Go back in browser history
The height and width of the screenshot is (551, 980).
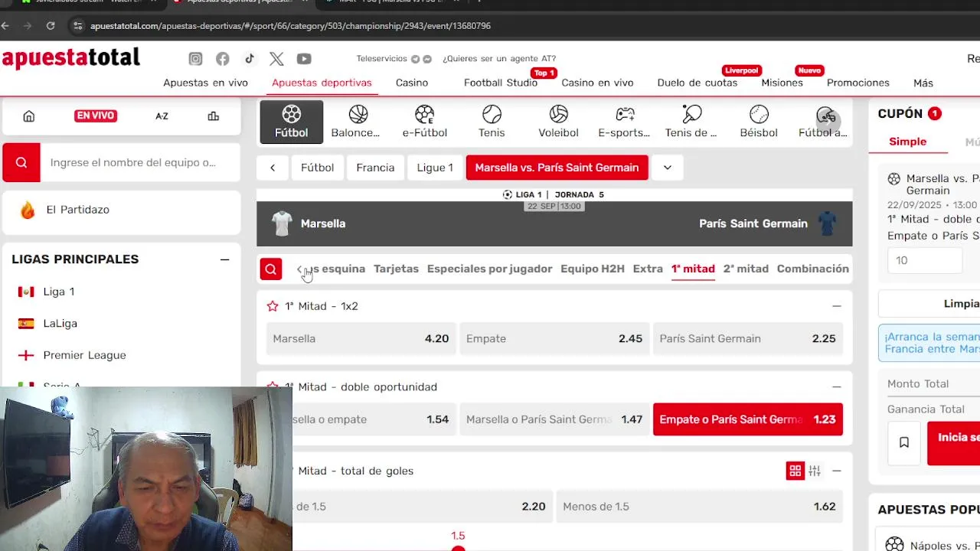tap(5, 25)
